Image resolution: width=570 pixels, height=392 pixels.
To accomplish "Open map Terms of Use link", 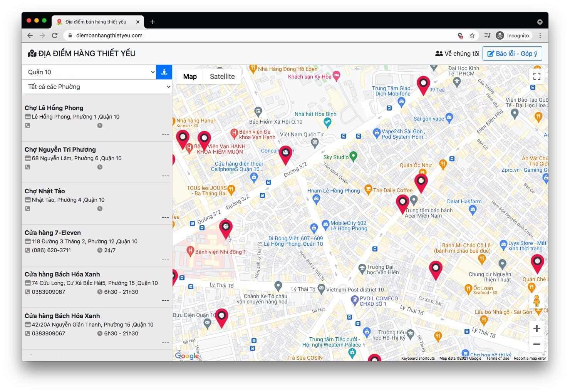I will tap(498, 358).
